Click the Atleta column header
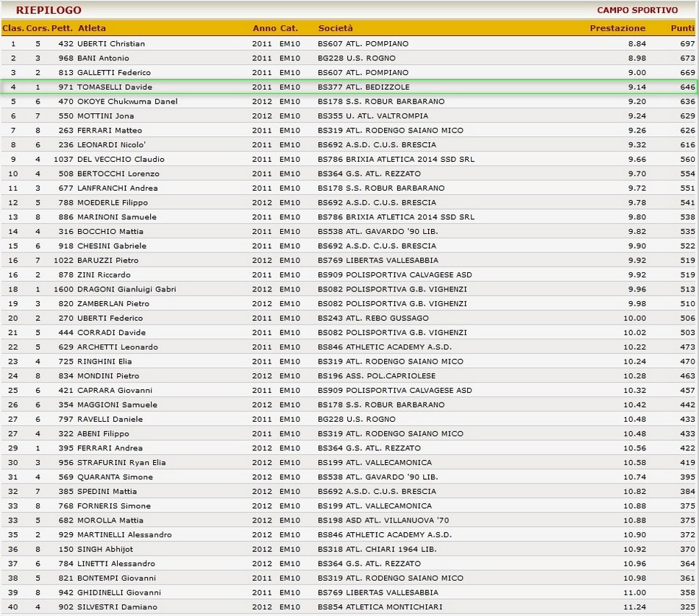This screenshot has height=616, width=699. [92, 28]
